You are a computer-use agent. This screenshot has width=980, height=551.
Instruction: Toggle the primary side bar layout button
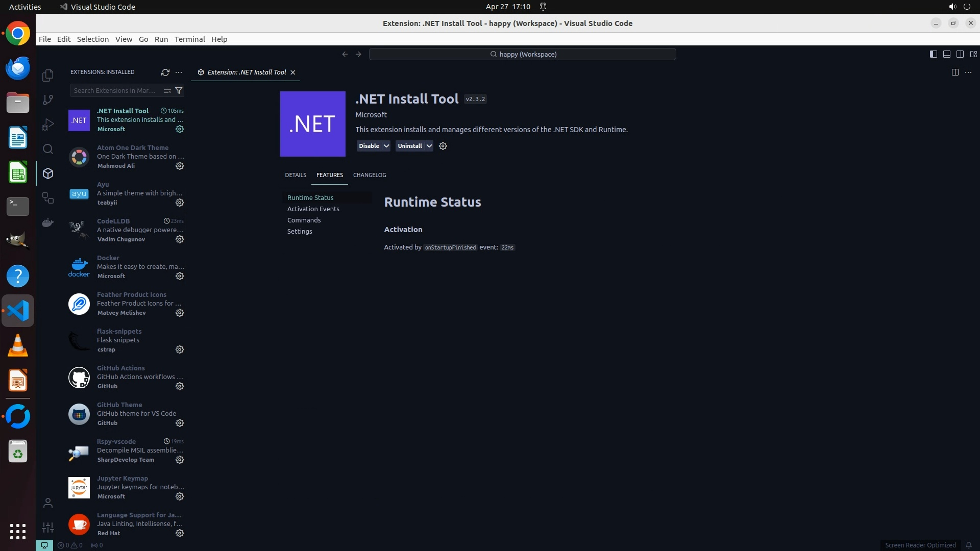pos(933,54)
